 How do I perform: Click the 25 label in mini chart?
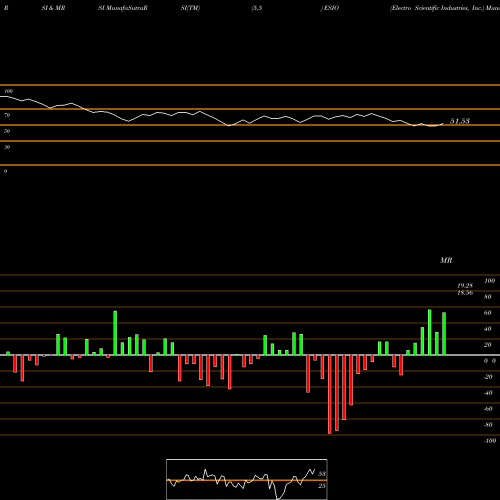pyautogui.click(x=321, y=486)
